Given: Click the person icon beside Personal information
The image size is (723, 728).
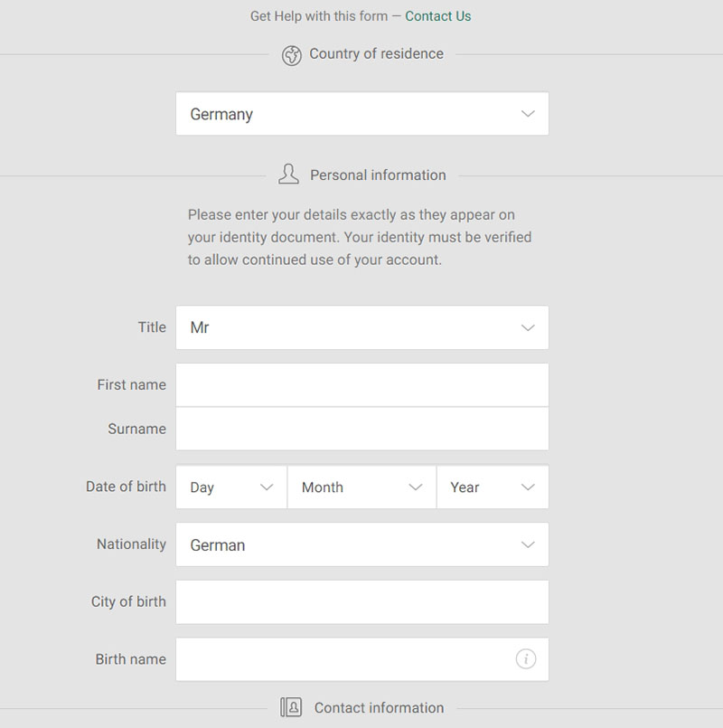Looking at the screenshot, I should (x=288, y=175).
